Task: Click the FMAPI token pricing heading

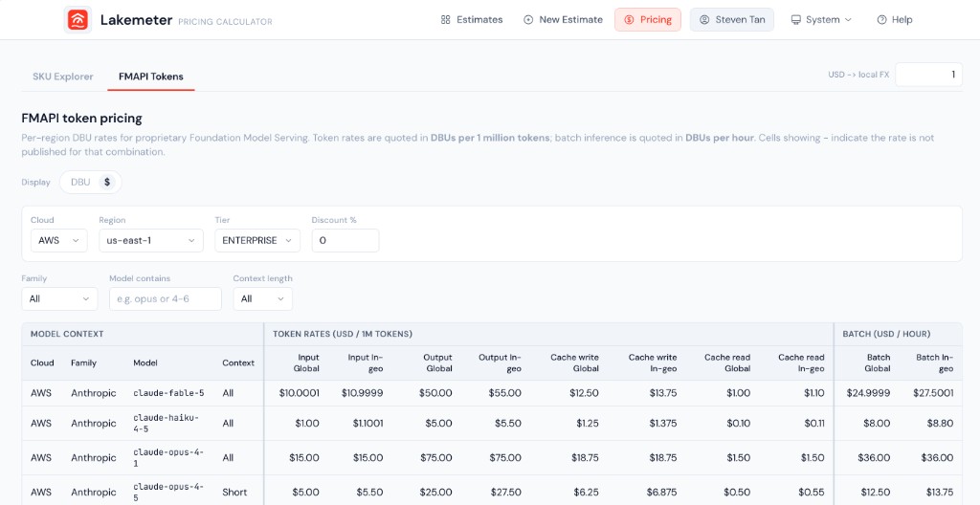Action: (82, 119)
